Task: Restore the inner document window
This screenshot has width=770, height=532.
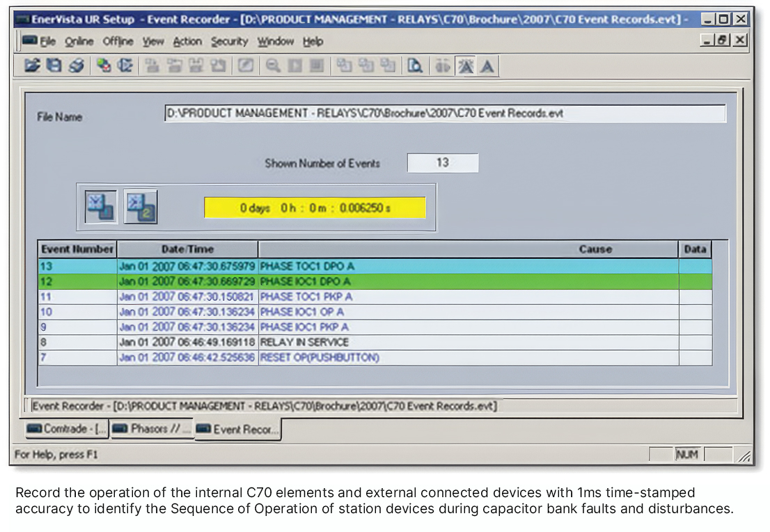Action: (723, 40)
